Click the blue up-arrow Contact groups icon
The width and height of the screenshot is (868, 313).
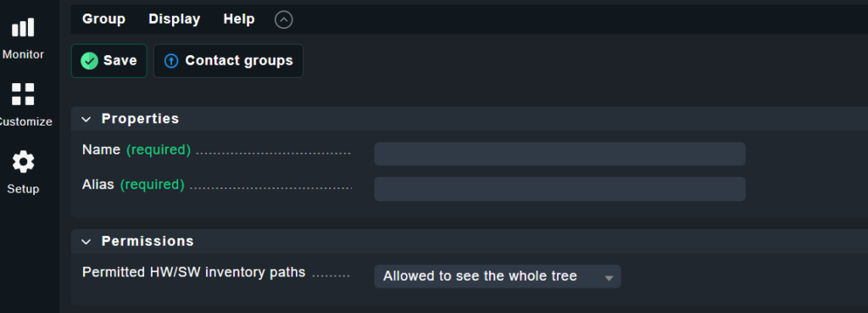[171, 61]
